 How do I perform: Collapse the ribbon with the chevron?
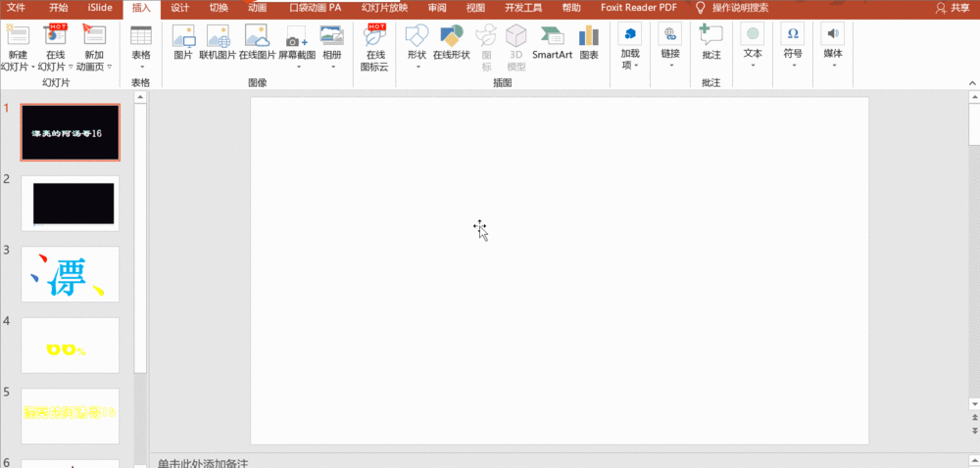(x=972, y=83)
